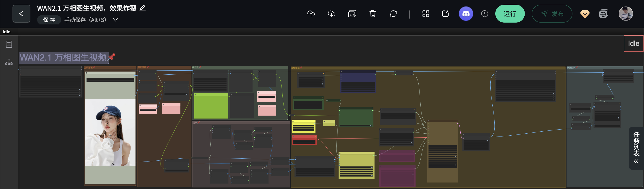Click the double chevron under 任务列表
This screenshot has height=189, width=644.
(x=636, y=161)
